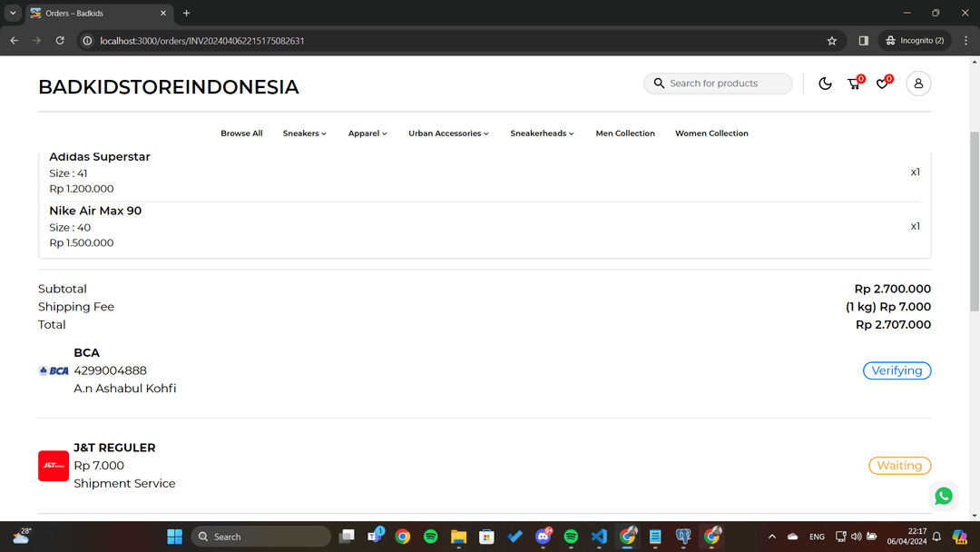The image size is (980, 552).
Task: Open Microsoft Store from taskbar
Action: (x=487, y=537)
